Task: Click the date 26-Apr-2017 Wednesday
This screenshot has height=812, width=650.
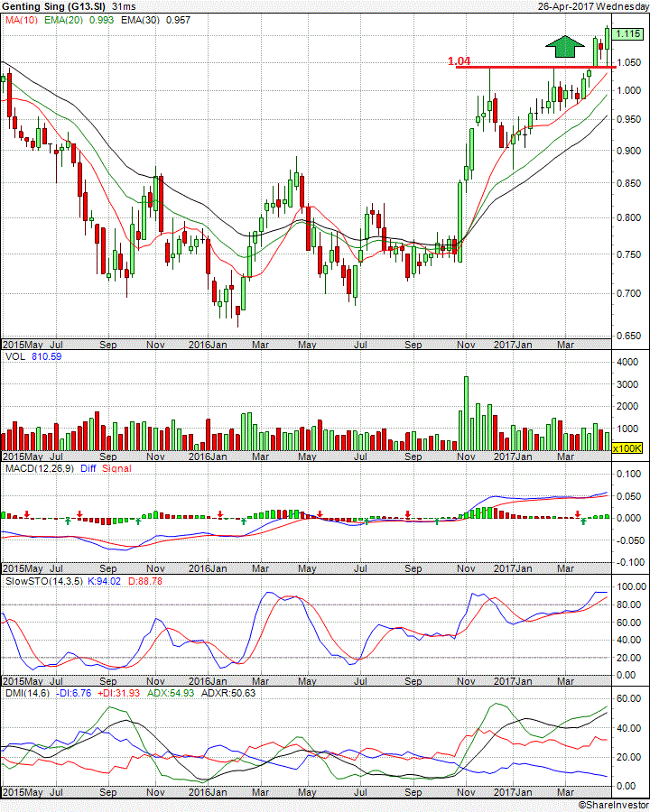Action: point(593,6)
